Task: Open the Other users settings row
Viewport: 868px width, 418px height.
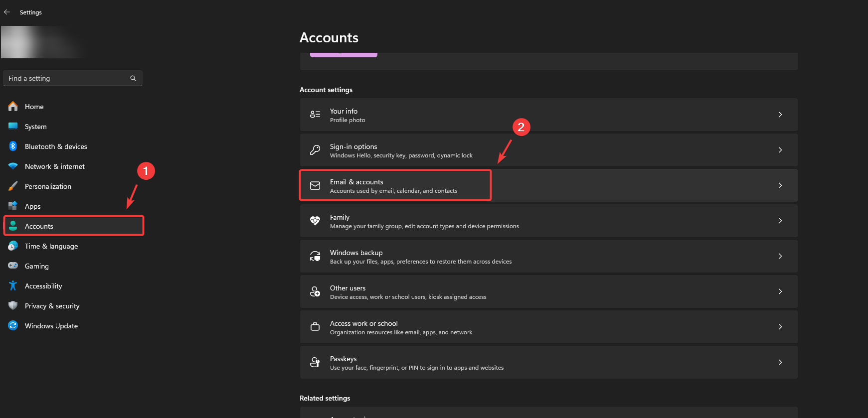Action: tap(548, 291)
